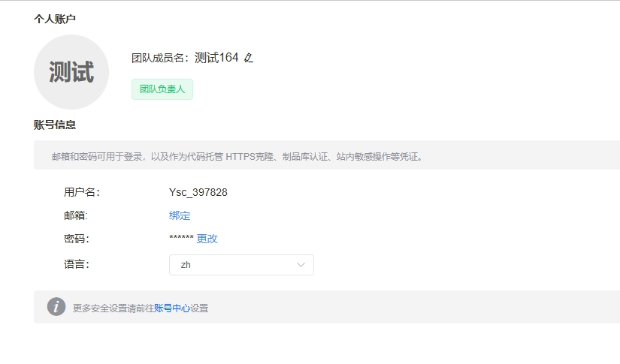Click the 测试 avatar circle

(x=71, y=72)
